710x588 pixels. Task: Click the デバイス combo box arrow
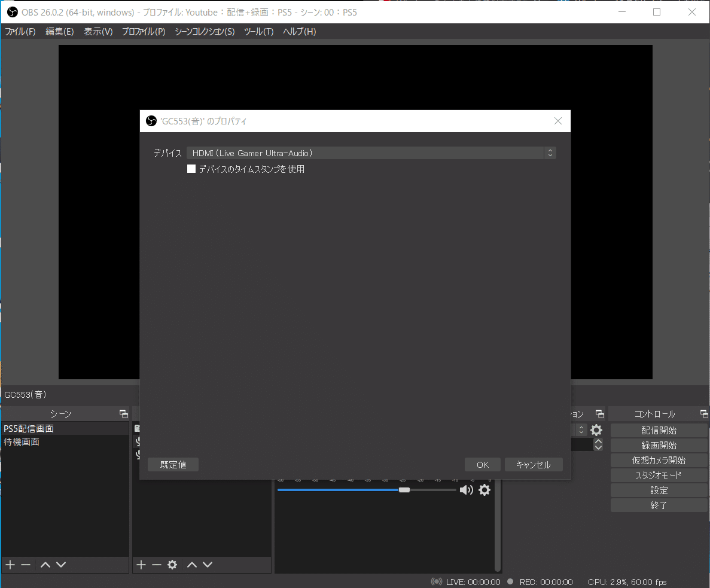coord(550,153)
